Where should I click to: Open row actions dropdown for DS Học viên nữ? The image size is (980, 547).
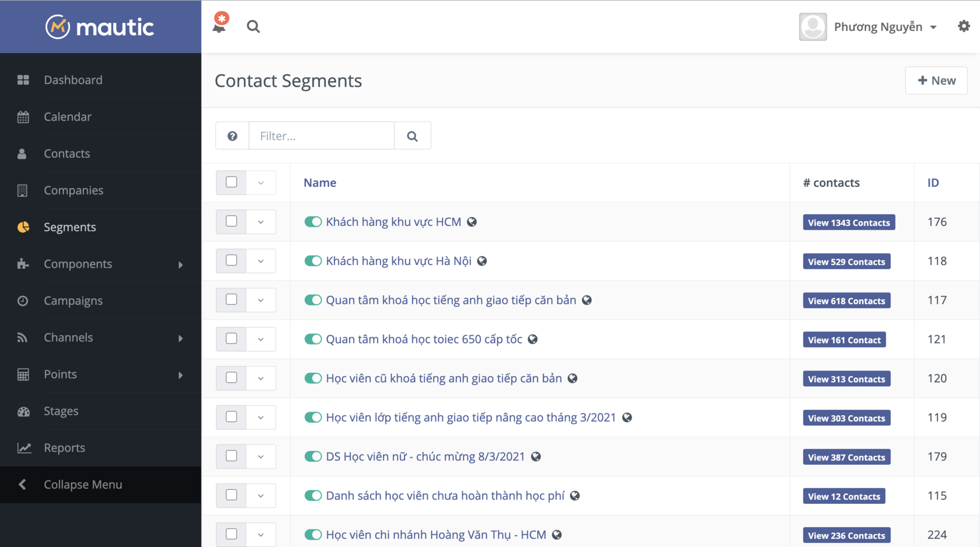pyautogui.click(x=261, y=457)
